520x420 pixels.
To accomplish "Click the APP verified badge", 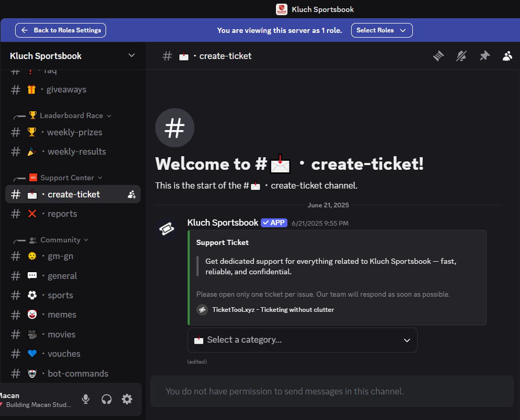I will pos(274,223).
